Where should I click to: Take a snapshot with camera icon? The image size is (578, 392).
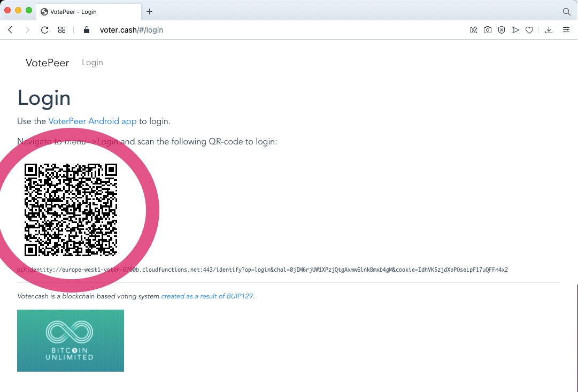click(487, 30)
